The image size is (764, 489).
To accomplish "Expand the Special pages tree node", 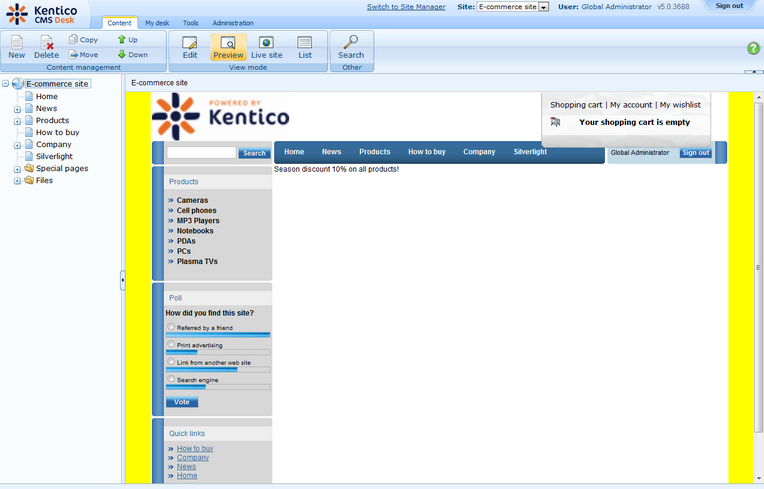I will [17, 169].
